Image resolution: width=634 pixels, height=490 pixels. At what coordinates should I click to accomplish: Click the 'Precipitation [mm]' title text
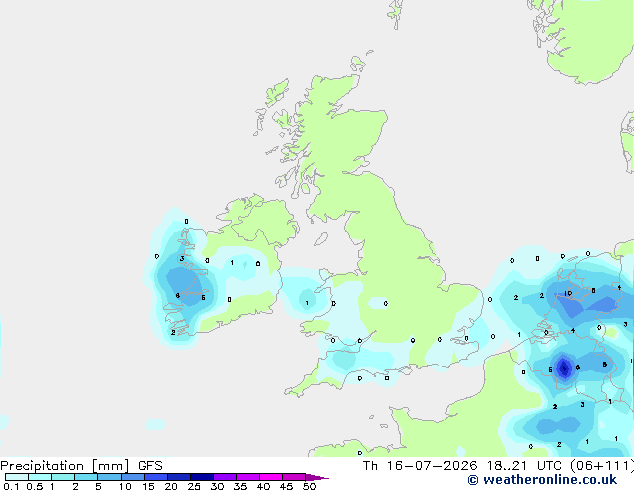pos(65,466)
